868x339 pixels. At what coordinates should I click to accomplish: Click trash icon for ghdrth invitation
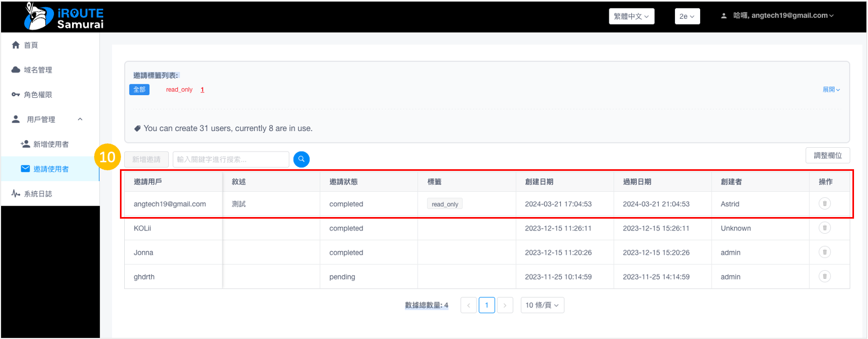point(824,277)
